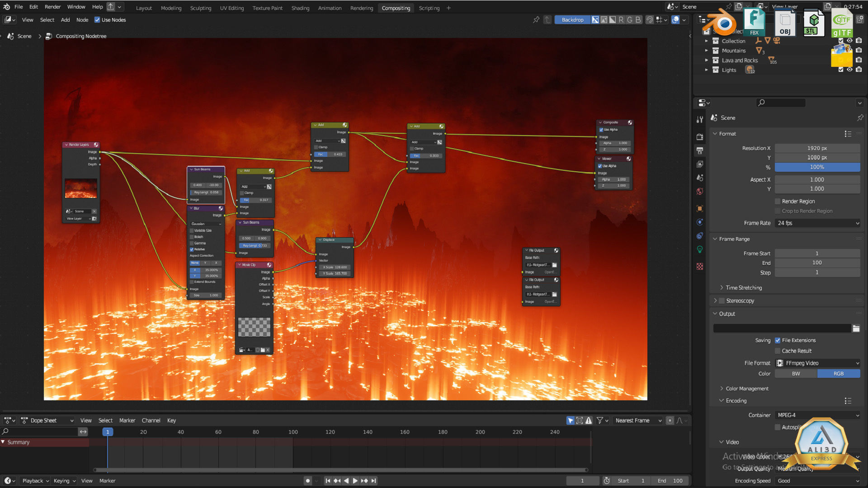Open the Render menu

pos(52,7)
